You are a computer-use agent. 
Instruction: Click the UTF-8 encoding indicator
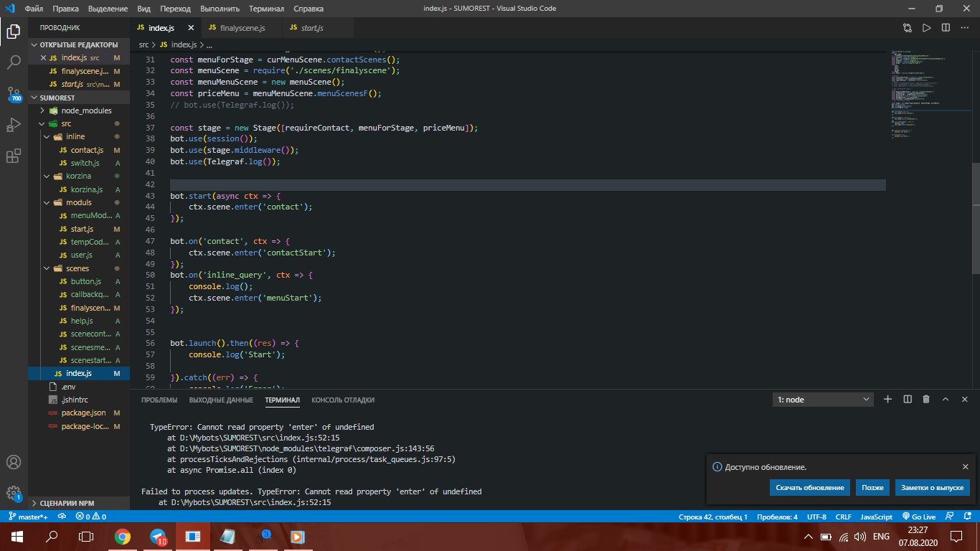[x=816, y=517]
